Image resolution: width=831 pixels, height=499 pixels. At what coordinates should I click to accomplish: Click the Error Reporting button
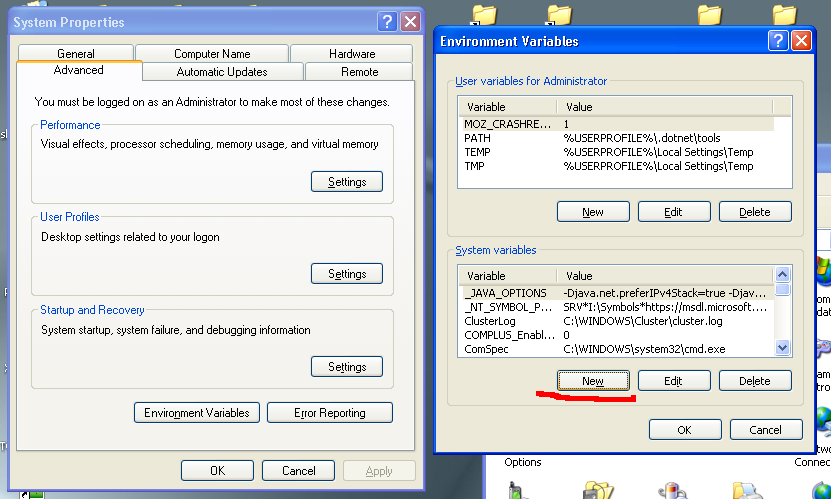[x=330, y=413]
